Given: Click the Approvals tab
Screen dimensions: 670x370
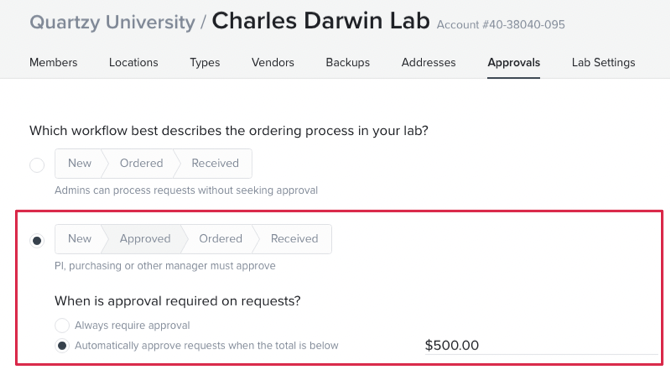Looking at the screenshot, I should click(x=514, y=62).
